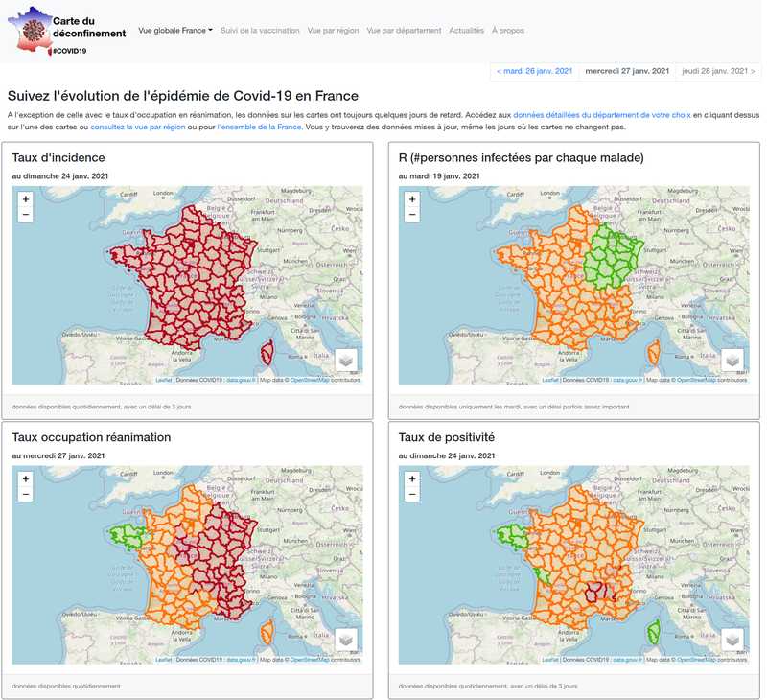Image resolution: width=767 pixels, height=700 pixels.
Task: Zoom in on the R map
Action: tap(412, 199)
